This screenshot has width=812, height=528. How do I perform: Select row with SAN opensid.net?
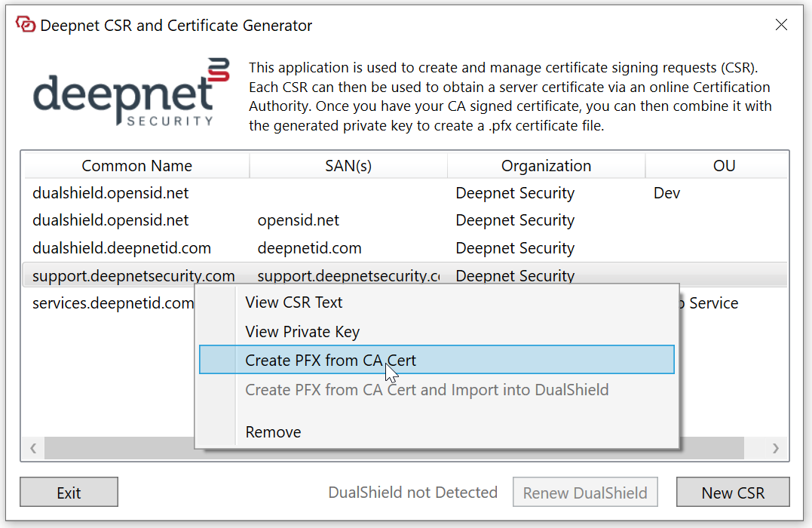point(298,221)
